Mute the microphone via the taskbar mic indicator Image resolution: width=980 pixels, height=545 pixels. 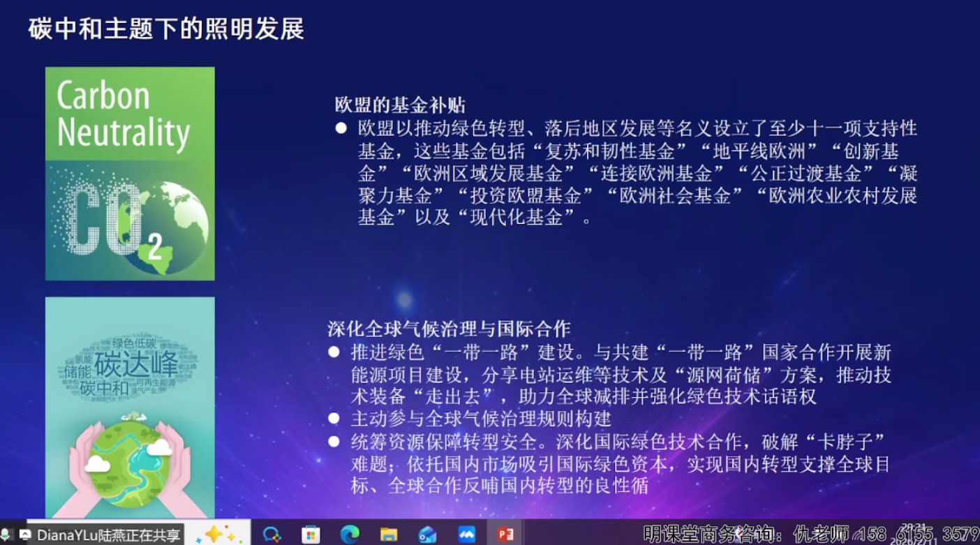click(x=6, y=534)
